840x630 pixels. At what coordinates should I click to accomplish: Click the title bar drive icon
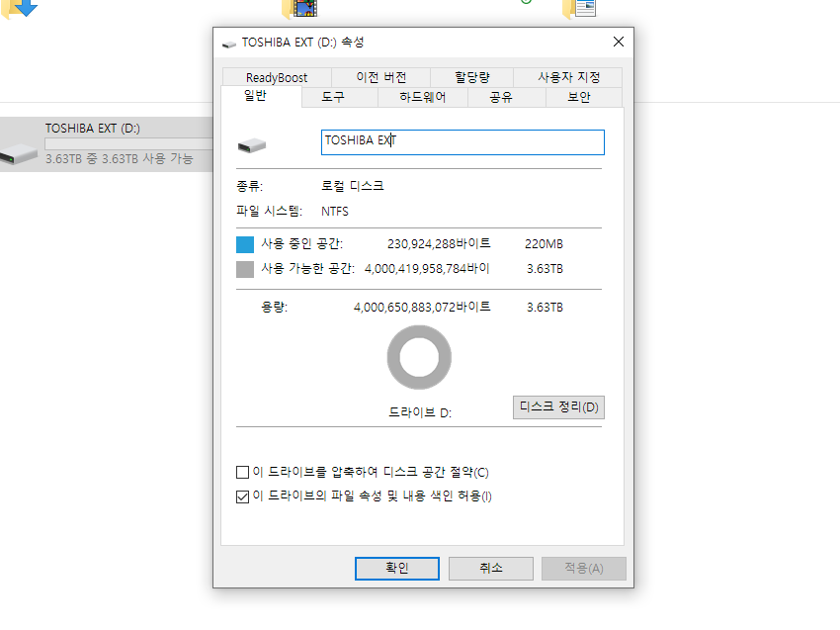click(229, 44)
